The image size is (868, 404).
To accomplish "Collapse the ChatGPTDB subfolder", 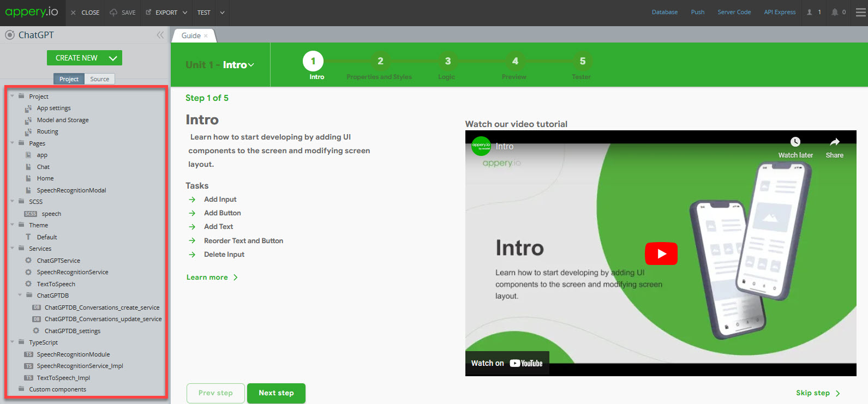I will coord(20,296).
